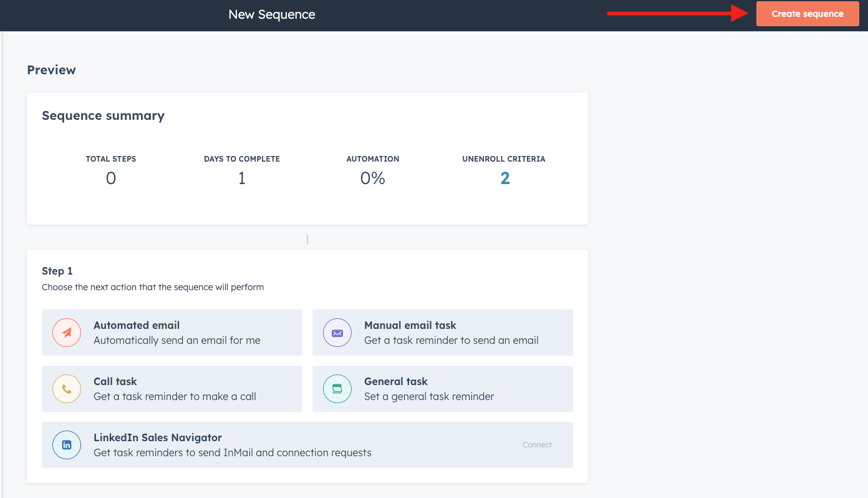Viewport: 868px width, 498px height.
Task: Click the Total steps counter
Action: click(110, 178)
